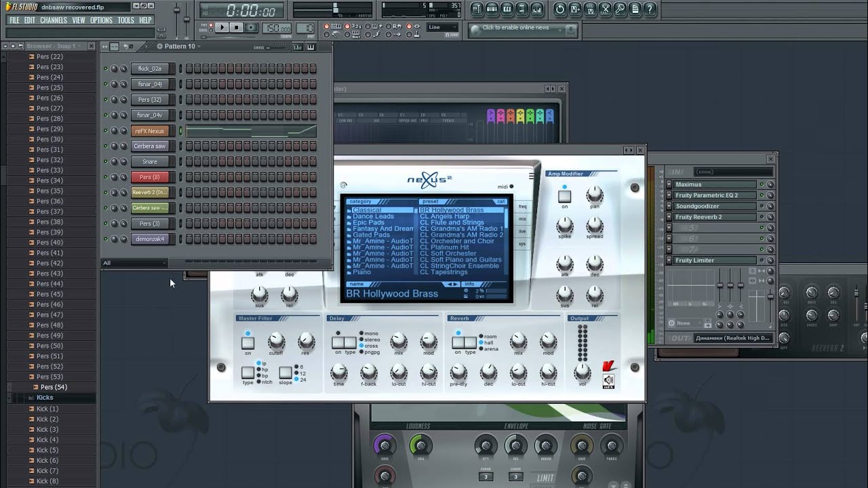Open the CHANNELS menu

54,20
